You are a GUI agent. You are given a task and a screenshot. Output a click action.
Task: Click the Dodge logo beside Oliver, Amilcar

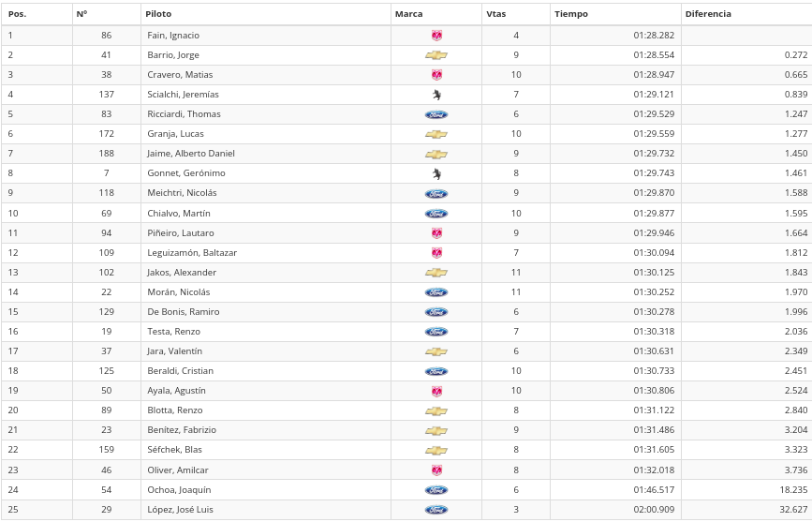tap(436, 470)
